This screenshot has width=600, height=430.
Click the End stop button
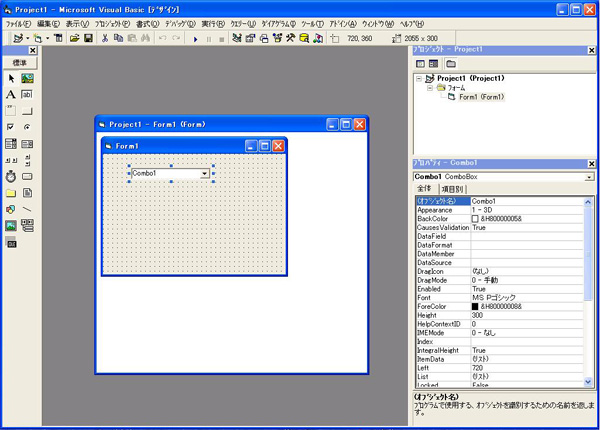222,39
